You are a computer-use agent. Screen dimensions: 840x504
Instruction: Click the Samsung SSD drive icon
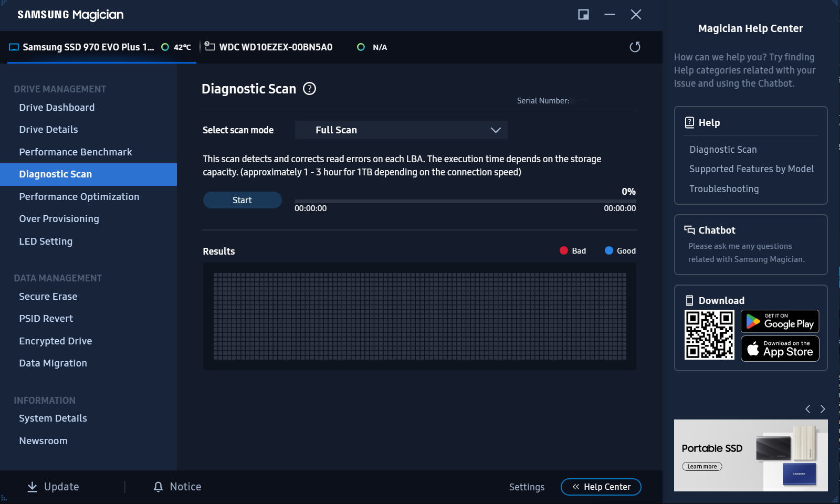coord(14,47)
